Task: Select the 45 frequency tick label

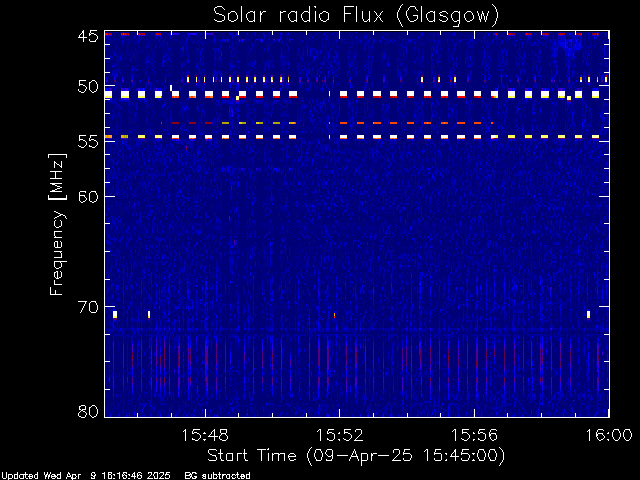Action: click(x=88, y=36)
